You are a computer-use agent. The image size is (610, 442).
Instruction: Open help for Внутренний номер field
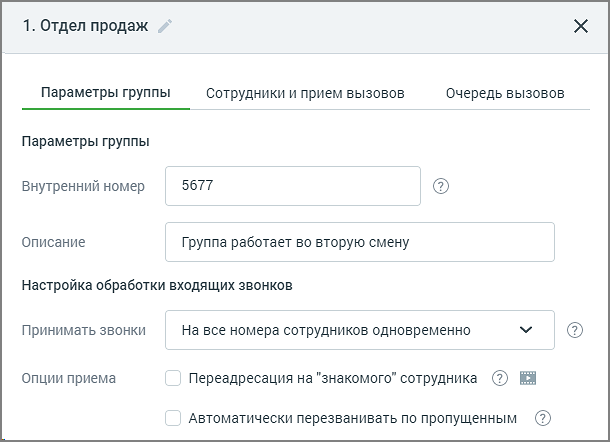[x=441, y=186]
